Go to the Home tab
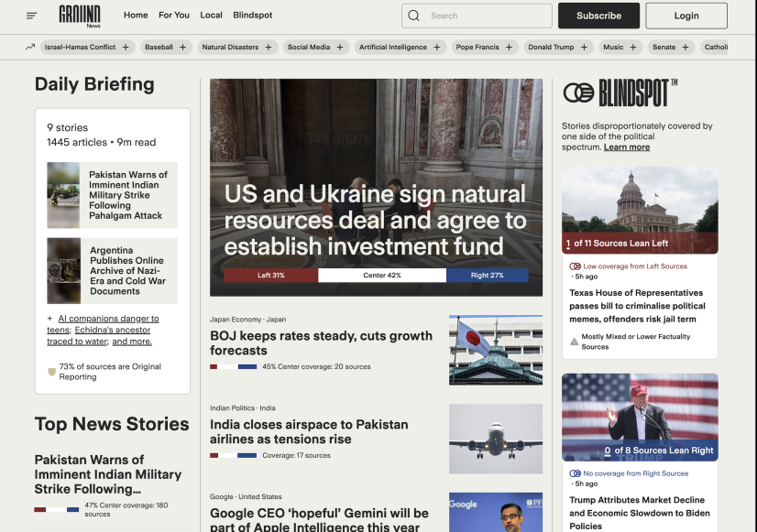 click(x=136, y=16)
